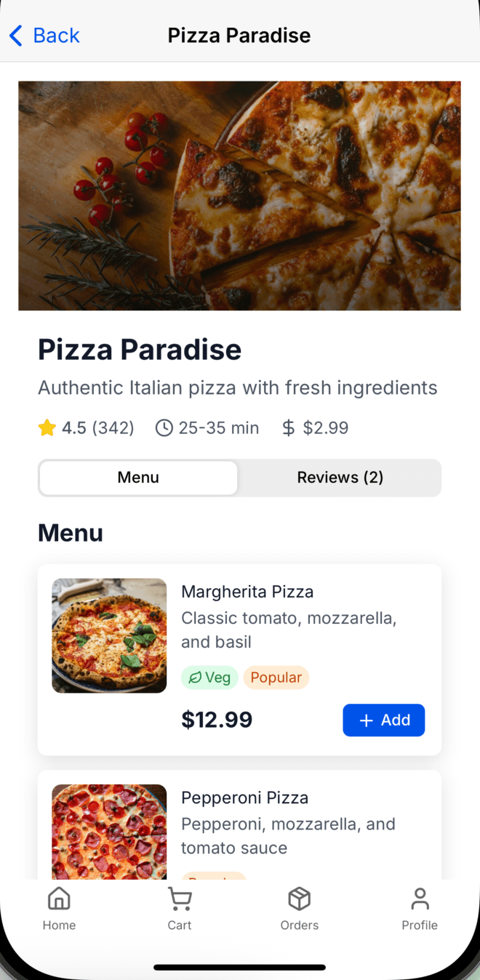
Task: Tap the back chevron at top left
Action: 16,35
